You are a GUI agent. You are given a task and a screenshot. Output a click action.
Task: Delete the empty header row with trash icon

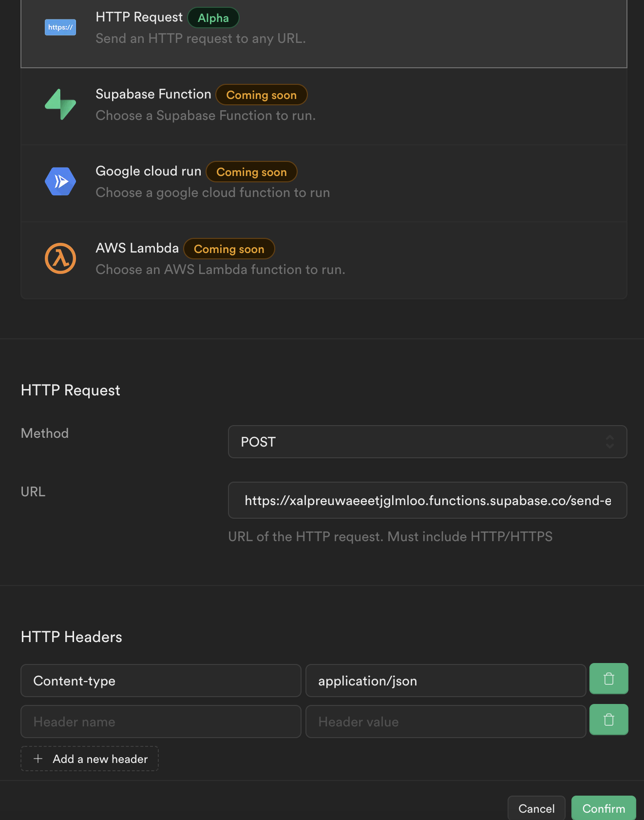click(x=608, y=720)
